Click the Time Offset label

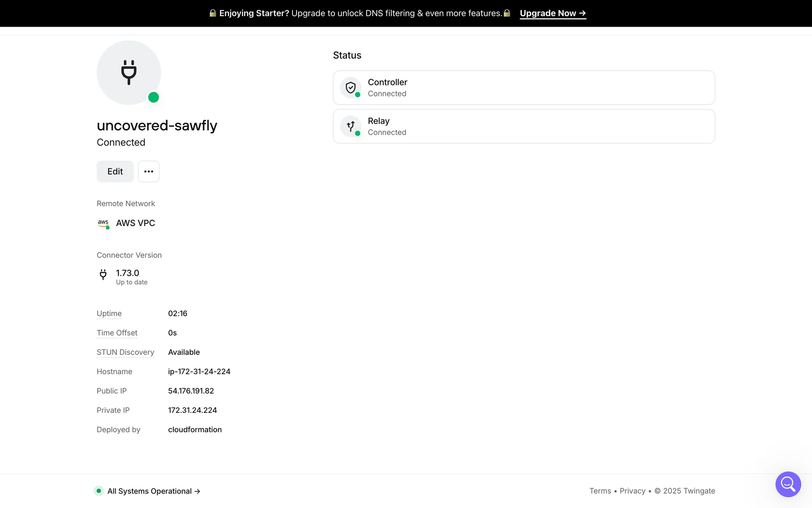[117, 333]
